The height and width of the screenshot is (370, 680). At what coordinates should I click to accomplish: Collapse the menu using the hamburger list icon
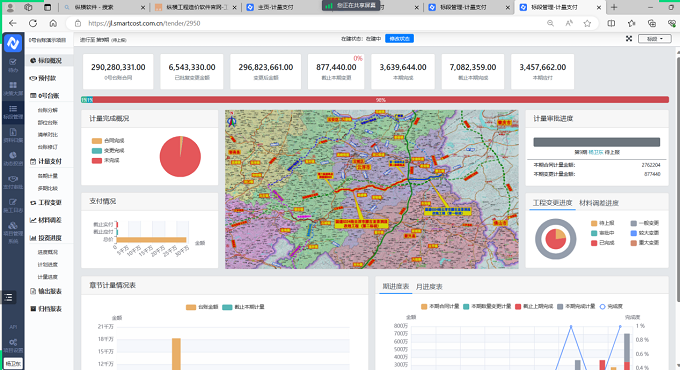click(x=8, y=297)
